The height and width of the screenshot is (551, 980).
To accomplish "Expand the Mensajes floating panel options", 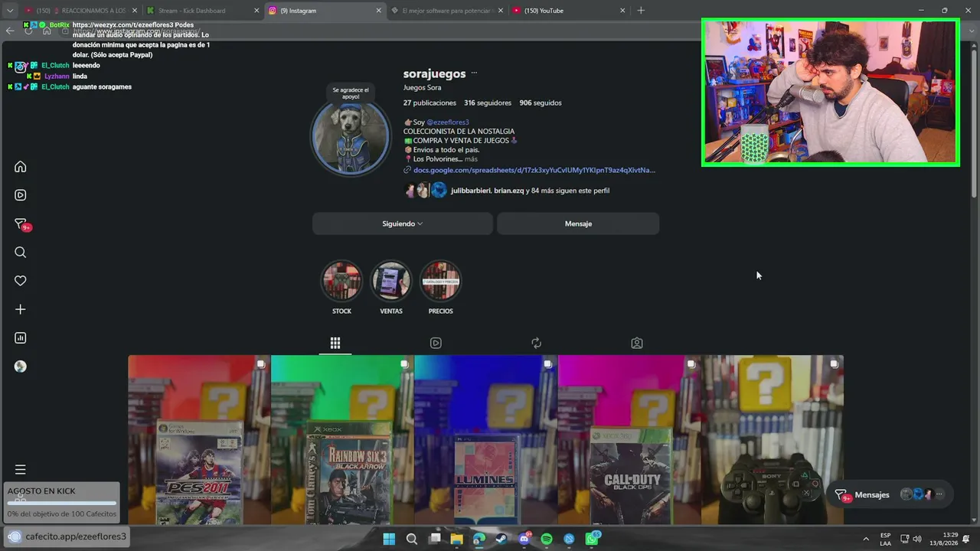I will pyautogui.click(x=939, y=494).
